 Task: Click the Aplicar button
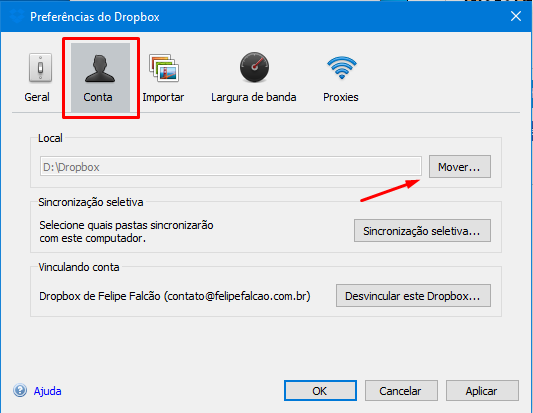pyautogui.click(x=482, y=391)
